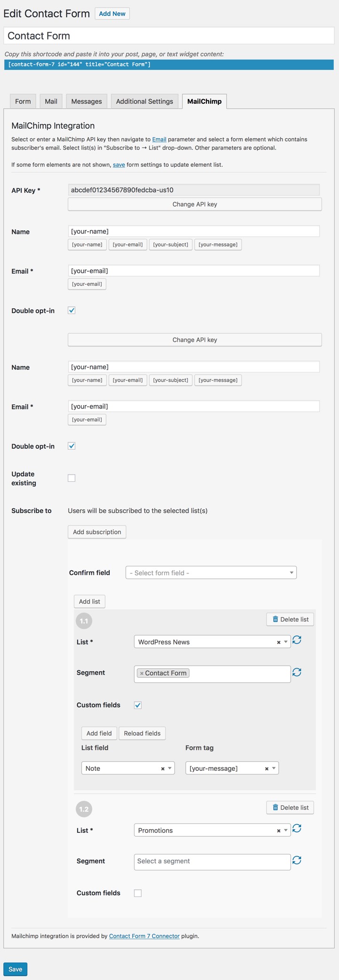Screen dimensions: 339x980
Task: Remove Contact Form segment tag x
Action: [x=142, y=674]
